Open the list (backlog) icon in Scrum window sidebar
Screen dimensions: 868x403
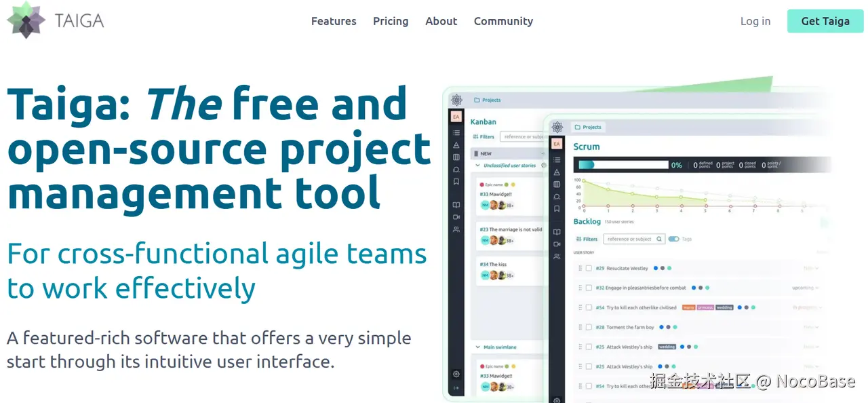557,160
